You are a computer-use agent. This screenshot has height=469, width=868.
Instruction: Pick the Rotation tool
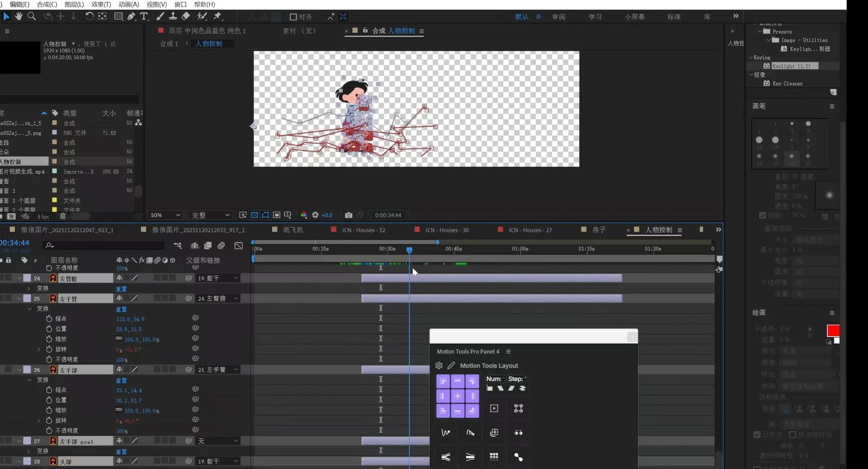click(90, 16)
